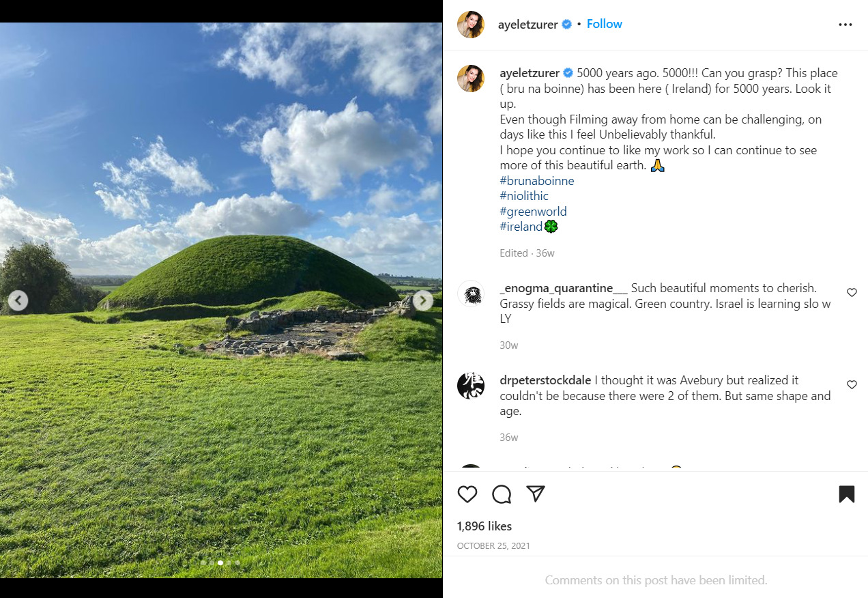
Task: Save the post with the bookmark icon
Action: tap(846, 494)
